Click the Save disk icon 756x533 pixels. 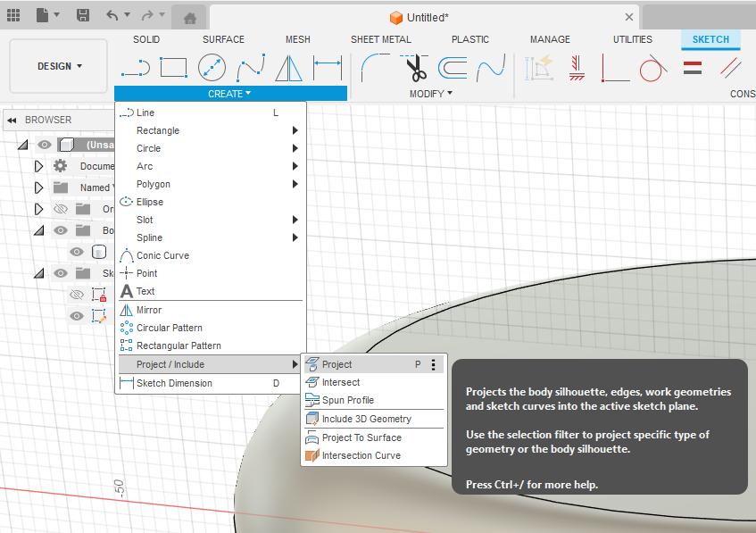[x=83, y=15]
